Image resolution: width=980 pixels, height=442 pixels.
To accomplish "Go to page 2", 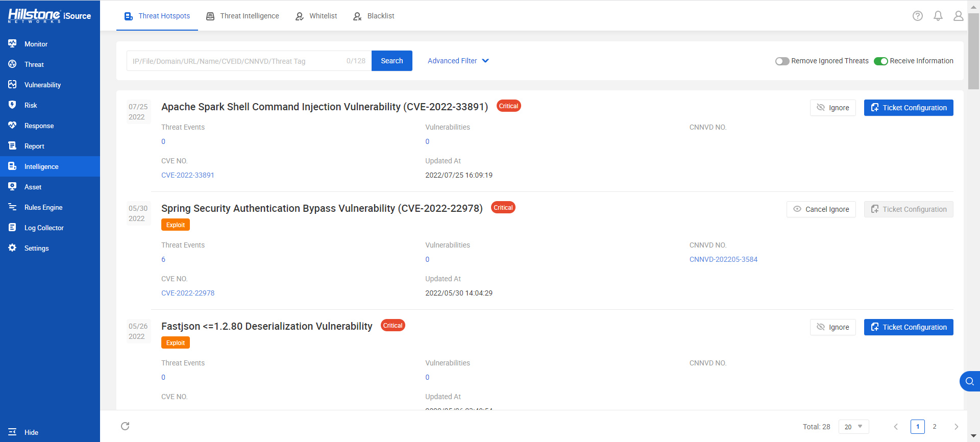I will click(935, 427).
